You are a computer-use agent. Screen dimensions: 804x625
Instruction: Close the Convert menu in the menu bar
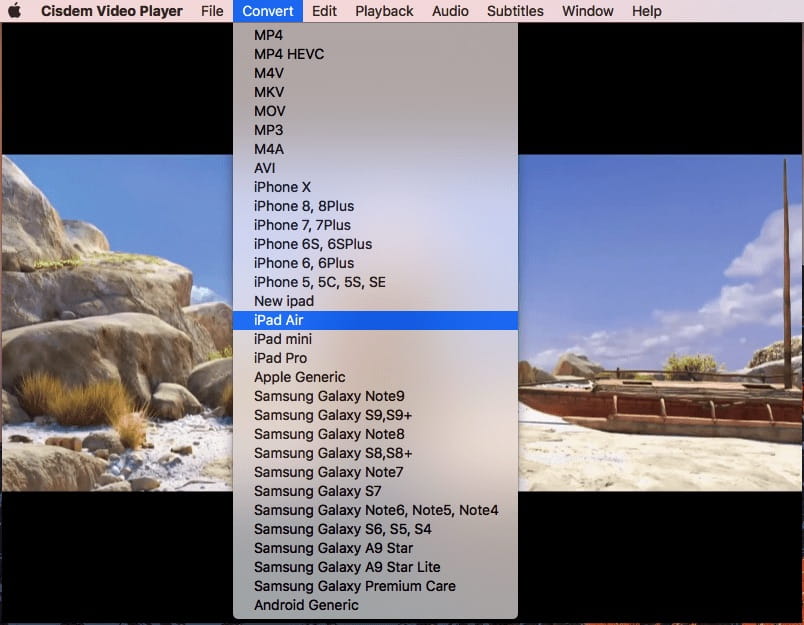click(268, 11)
